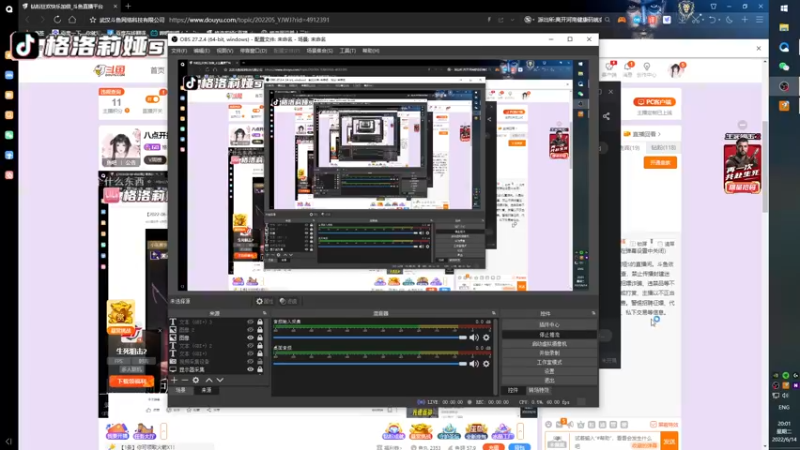
Task: Click the Douyu page vertical scrollbar
Action: [x=764, y=167]
